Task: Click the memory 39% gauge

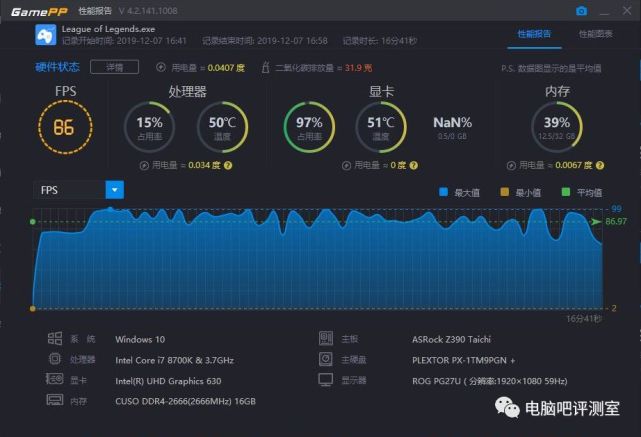Action: (557, 127)
